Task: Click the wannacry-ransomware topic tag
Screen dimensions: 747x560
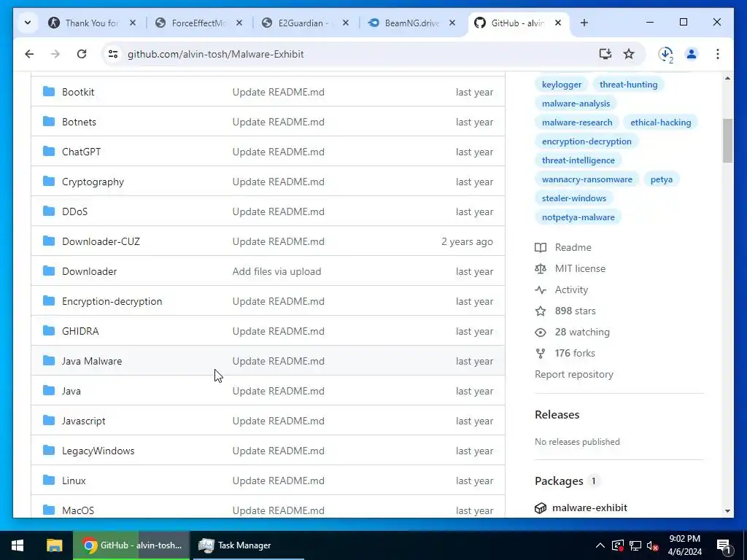Action: tap(587, 179)
